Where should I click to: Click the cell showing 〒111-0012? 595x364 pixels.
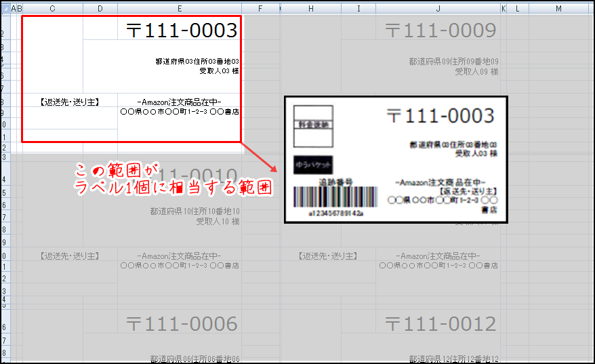coord(440,324)
